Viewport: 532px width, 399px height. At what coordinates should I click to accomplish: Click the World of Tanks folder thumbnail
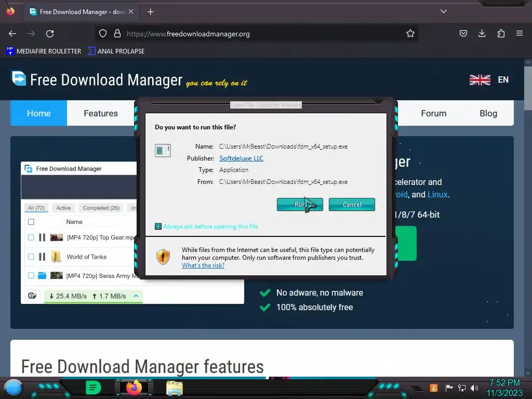click(56, 257)
